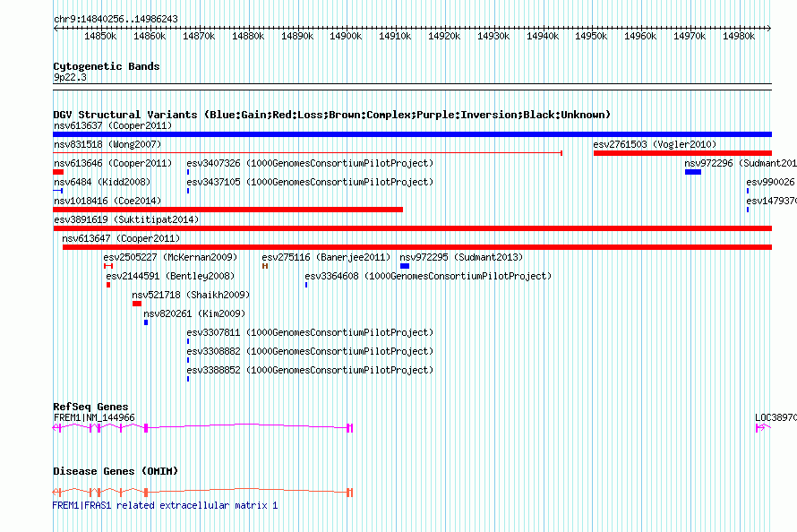Click the 9p22.3 cytogenetic band label
The width and height of the screenshot is (797, 532).
[70, 77]
